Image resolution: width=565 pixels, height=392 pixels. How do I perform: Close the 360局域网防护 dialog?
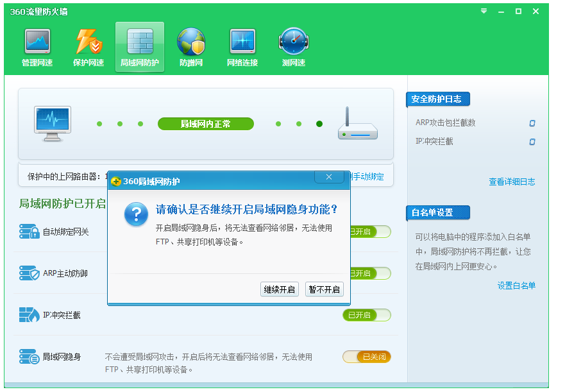(x=328, y=176)
